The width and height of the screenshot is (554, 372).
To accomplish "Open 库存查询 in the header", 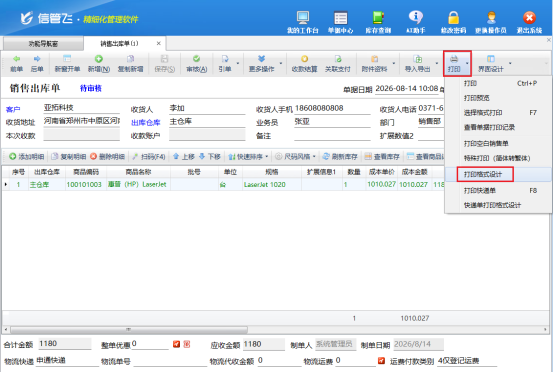I will (378, 22).
